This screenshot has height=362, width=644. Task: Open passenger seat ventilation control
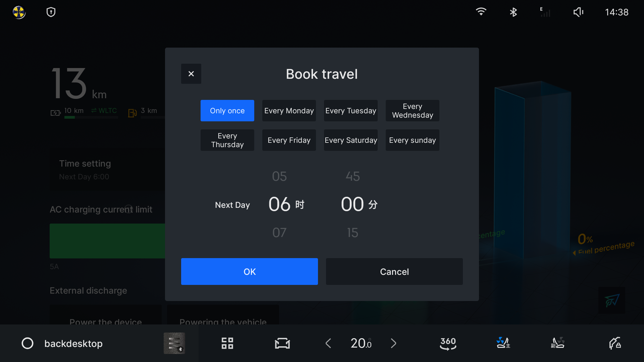[558, 343]
